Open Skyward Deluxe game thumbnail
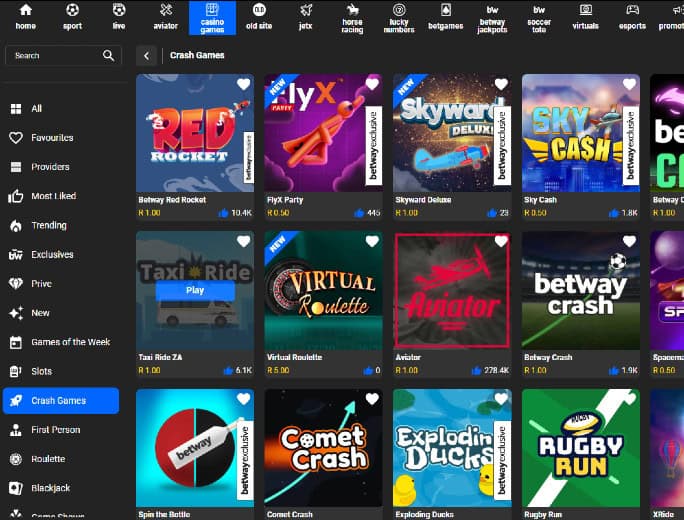Screen dimensions: 684x520 452,133
